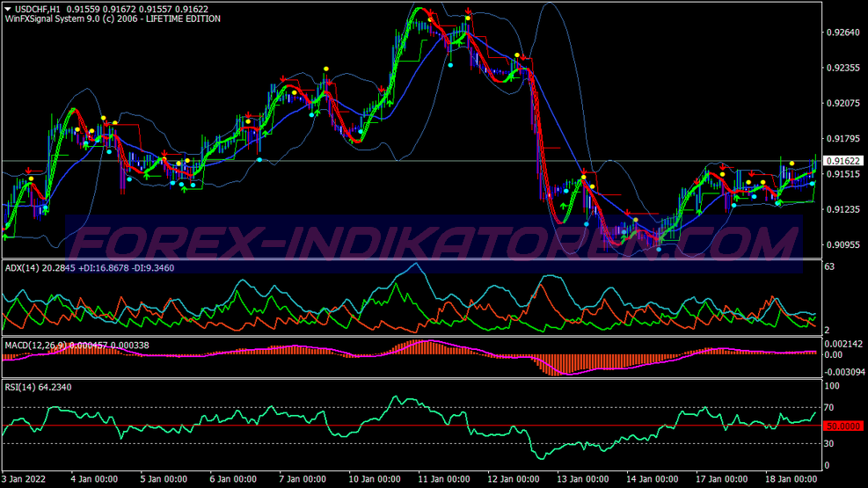
Task: Click the current price tag 0.91622
Action: [x=843, y=161]
